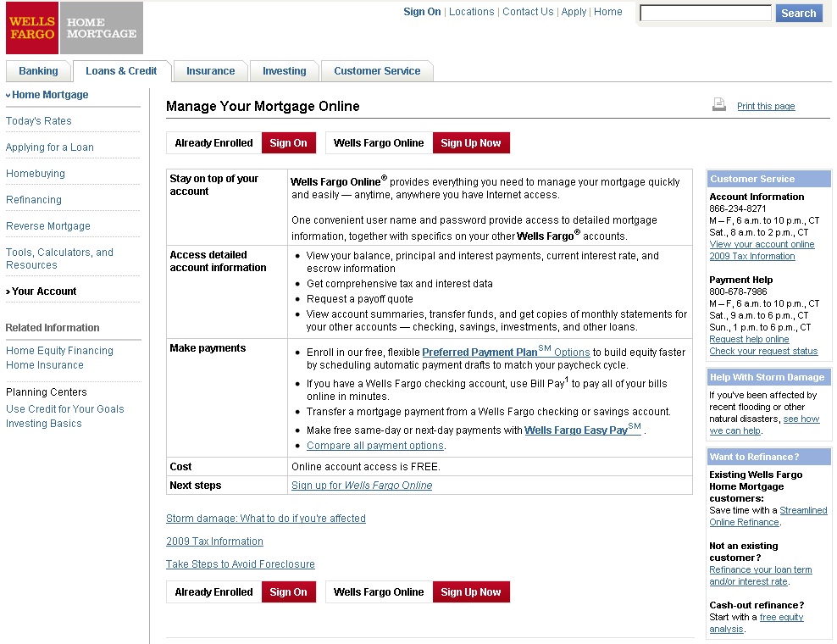837x644 pixels.
Task: Click the printer icon
Action: [719, 105]
